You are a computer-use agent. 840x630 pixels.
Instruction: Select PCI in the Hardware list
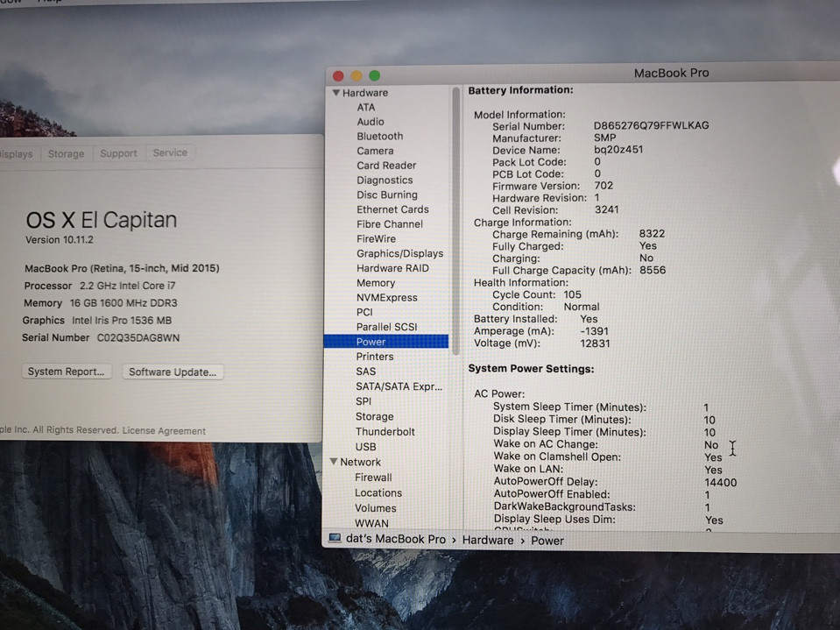point(364,312)
